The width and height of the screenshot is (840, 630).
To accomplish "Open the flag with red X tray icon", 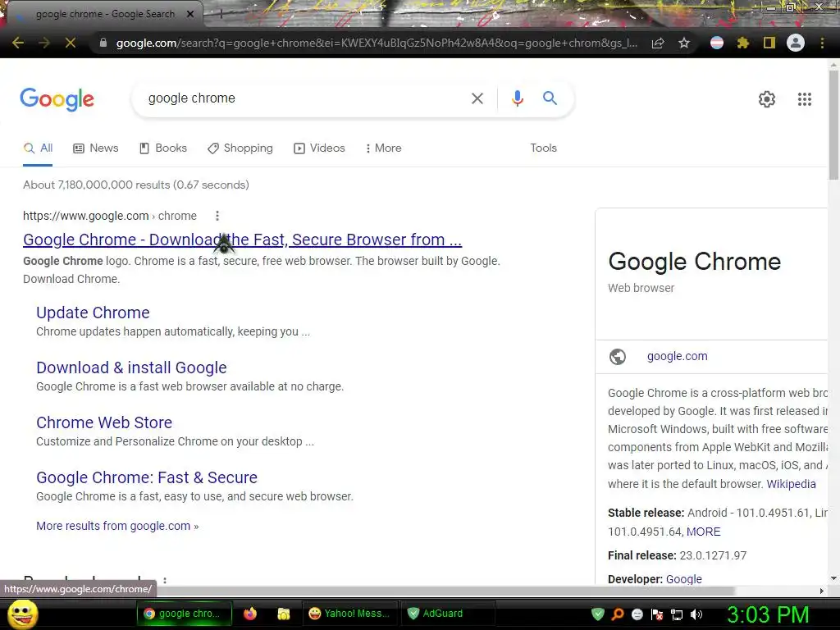I will click(657, 614).
